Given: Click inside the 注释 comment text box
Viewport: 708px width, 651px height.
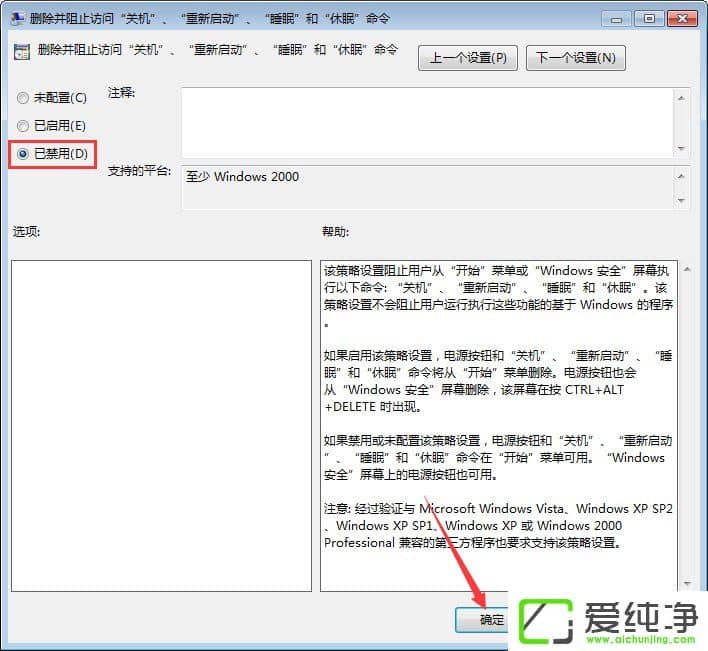Looking at the screenshot, I should pos(427,123).
